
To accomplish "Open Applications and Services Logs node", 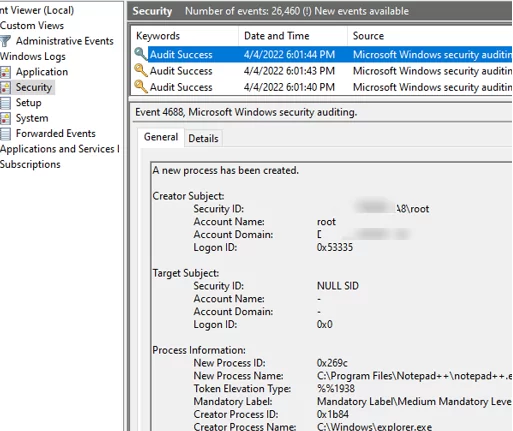I will (x=60, y=149).
